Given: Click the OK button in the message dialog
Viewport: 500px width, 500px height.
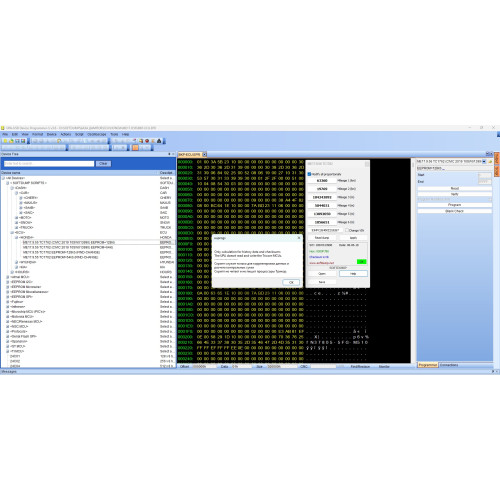Looking at the screenshot, I should (291, 282).
